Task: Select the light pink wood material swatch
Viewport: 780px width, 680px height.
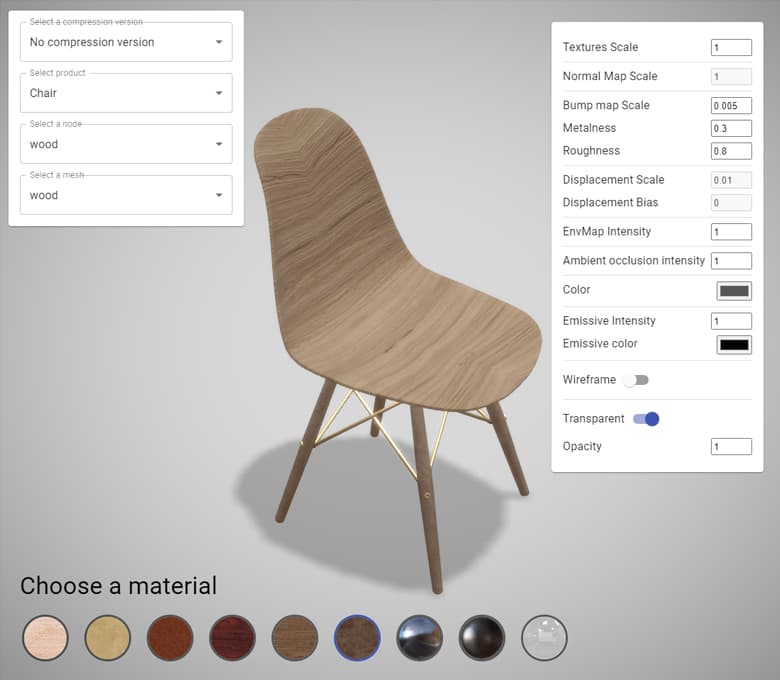Action: (x=45, y=638)
